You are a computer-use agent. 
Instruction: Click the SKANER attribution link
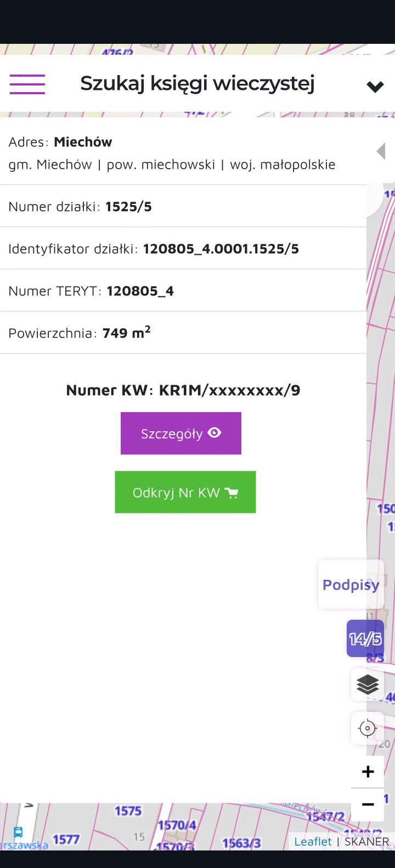coord(367,841)
